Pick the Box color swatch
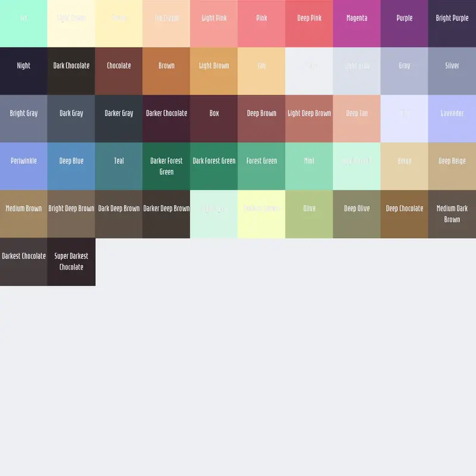 click(x=214, y=118)
